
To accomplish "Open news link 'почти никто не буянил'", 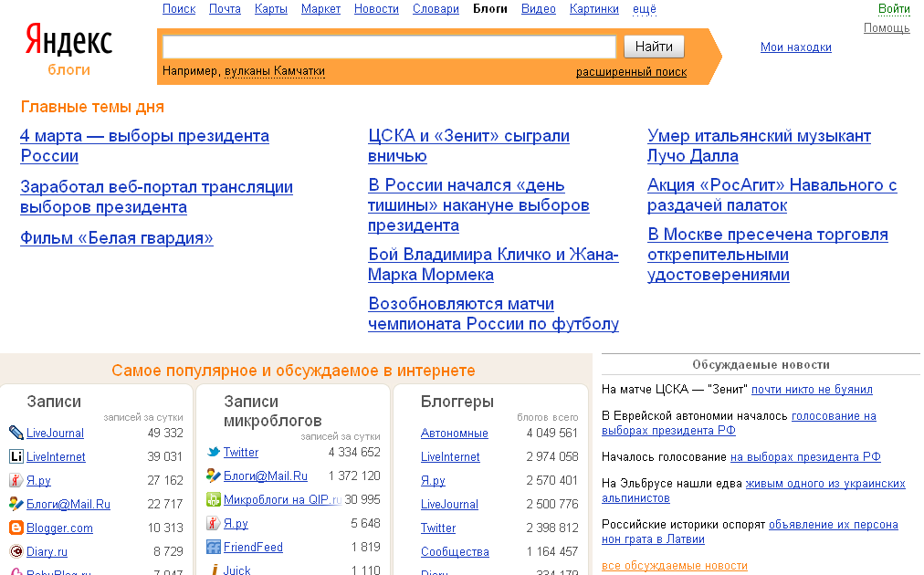I will 812,390.
